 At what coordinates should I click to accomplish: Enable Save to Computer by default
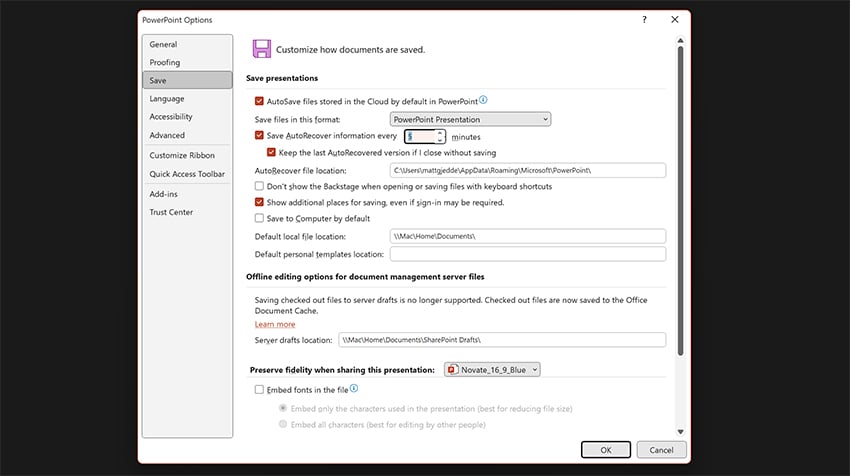(x=260, y=218)
